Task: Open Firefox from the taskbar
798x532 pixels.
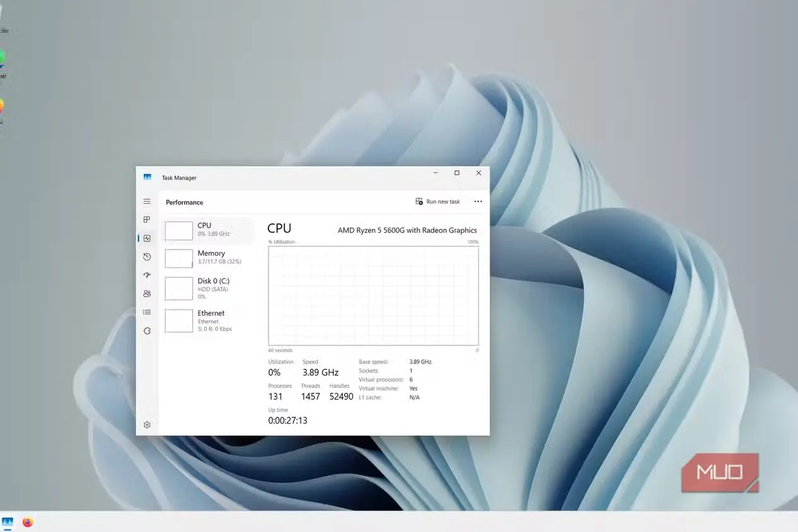Action: [x=28, y=522]
